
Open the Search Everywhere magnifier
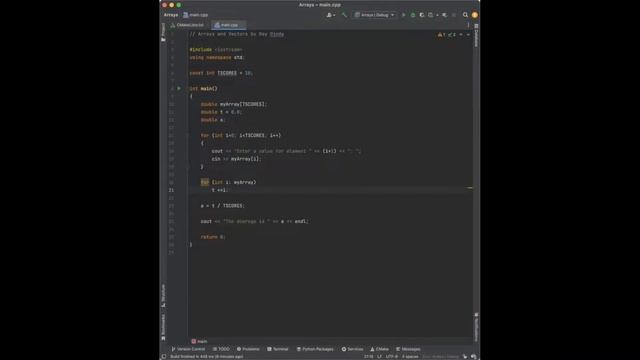[465, 15]
